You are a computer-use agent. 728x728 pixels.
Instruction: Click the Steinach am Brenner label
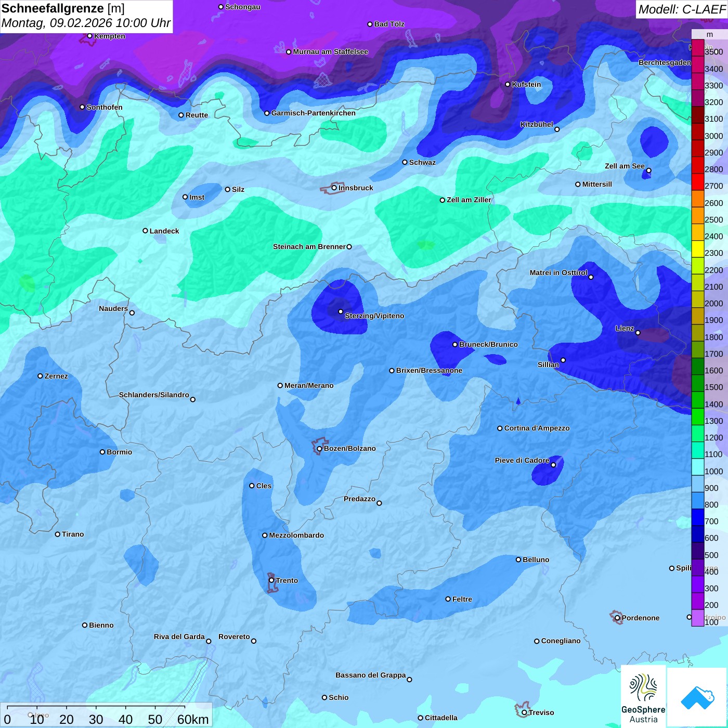point(309,246)
